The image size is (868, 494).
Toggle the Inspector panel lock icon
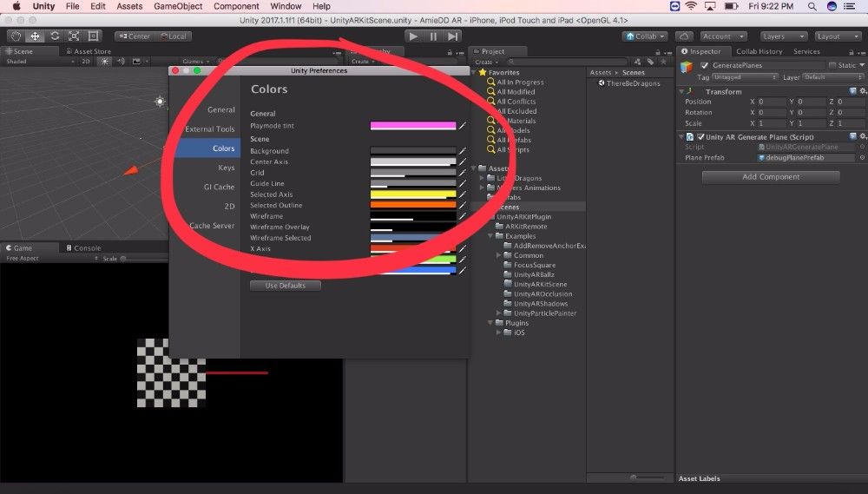point(853,52)
